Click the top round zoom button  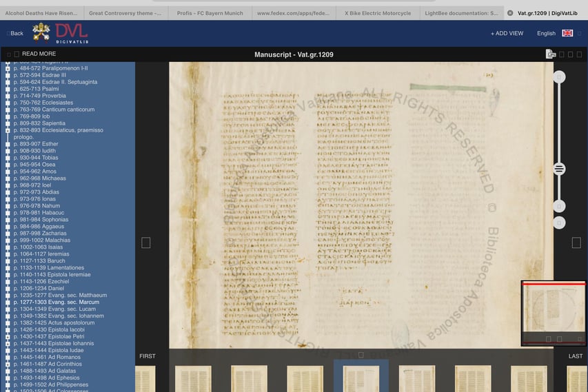point(559,77)
